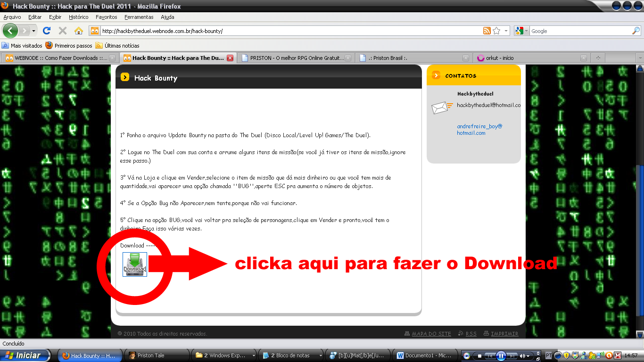
Task: Click the Stop loading X icon
Action: click(62, 31)
